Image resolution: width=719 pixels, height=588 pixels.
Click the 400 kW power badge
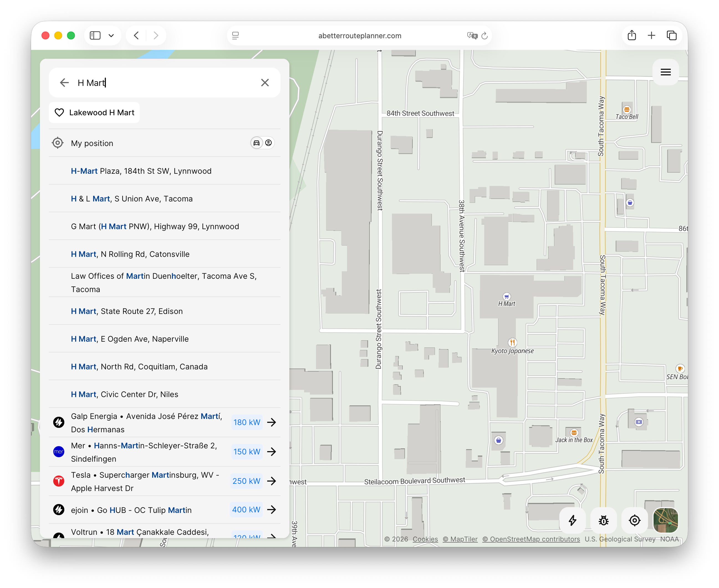point(246,510)
